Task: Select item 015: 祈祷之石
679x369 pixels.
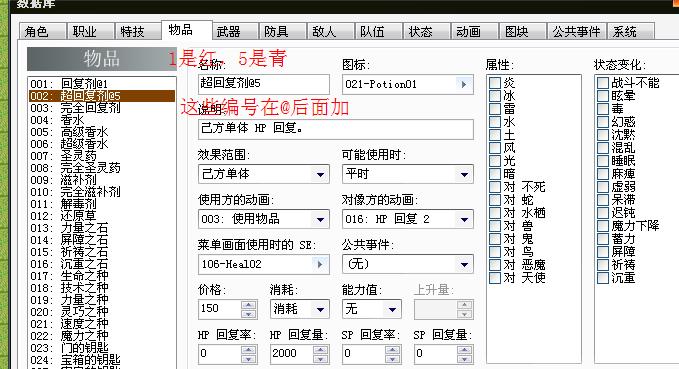Action: point(102,252)
